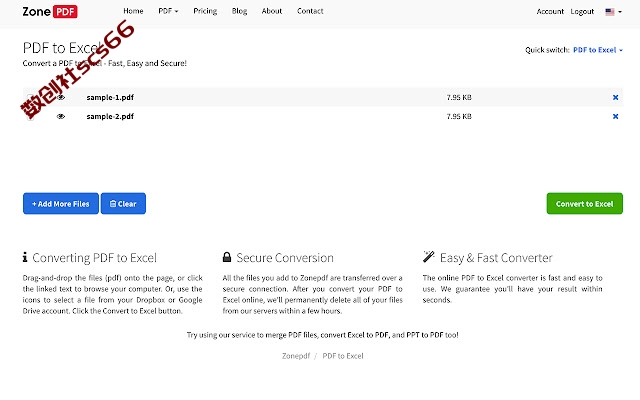Viewport: 640px width, 400px height.
Task: Clear the file list with the Clear button
Action: [x=123, y=203]
